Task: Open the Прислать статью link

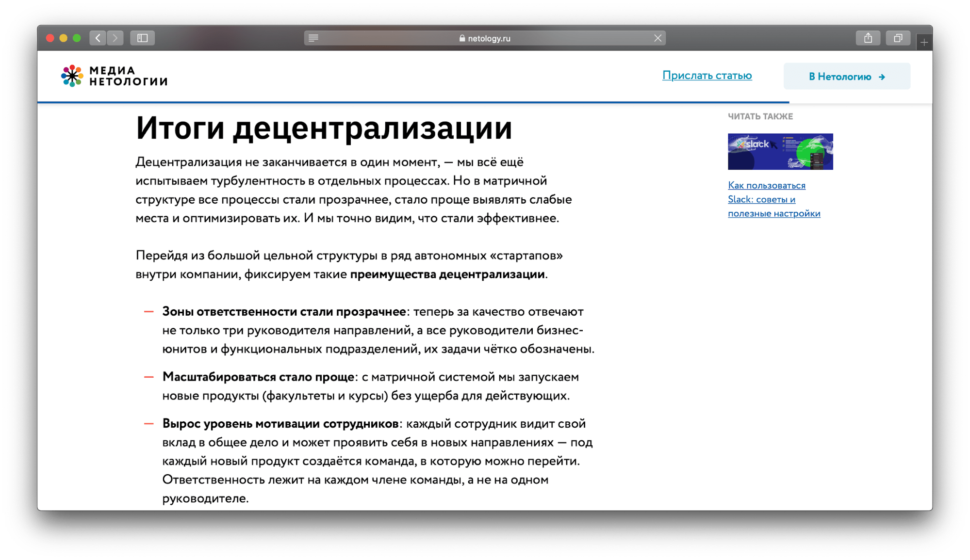Action: (x=707, y=75)
